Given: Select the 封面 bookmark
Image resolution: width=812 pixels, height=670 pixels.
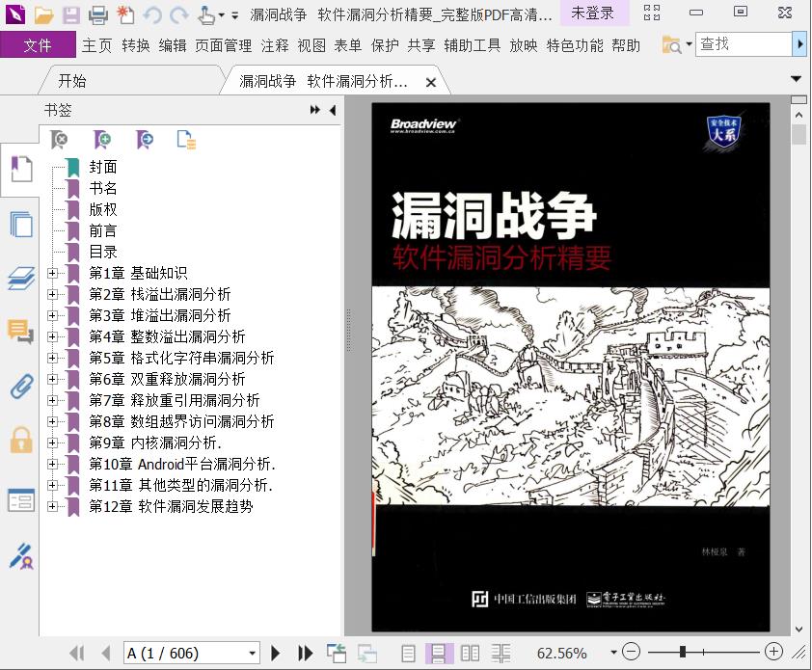Looking at the screenshot, I should click(x=103, y=167).
